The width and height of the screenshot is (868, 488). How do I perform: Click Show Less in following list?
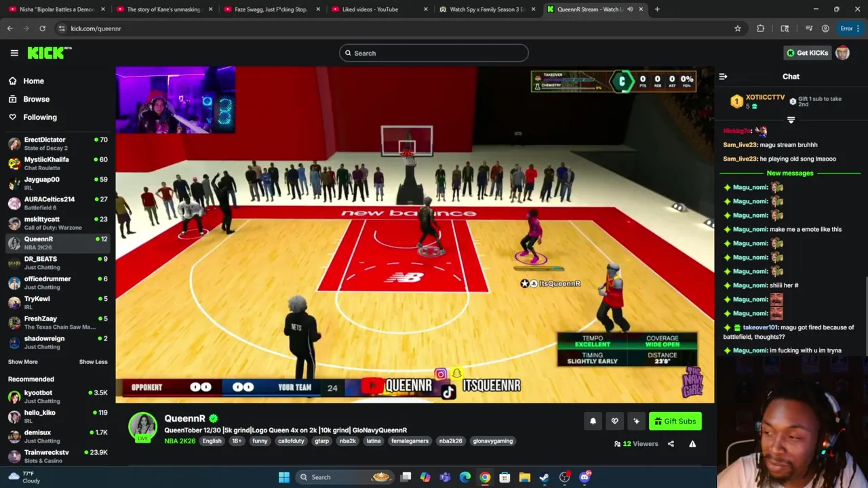pyautogui.click(x=93, y=362)
